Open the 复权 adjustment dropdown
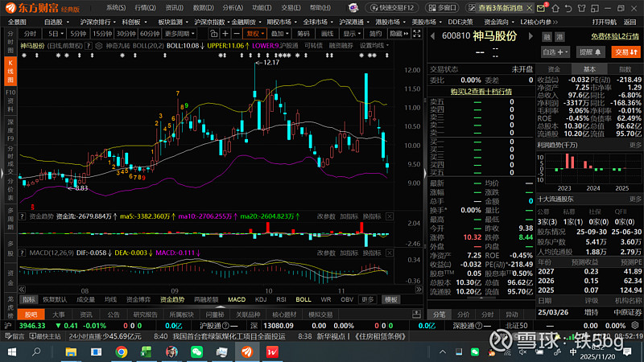Viewport: 644px width, 362px height. [x=254, y=34]
